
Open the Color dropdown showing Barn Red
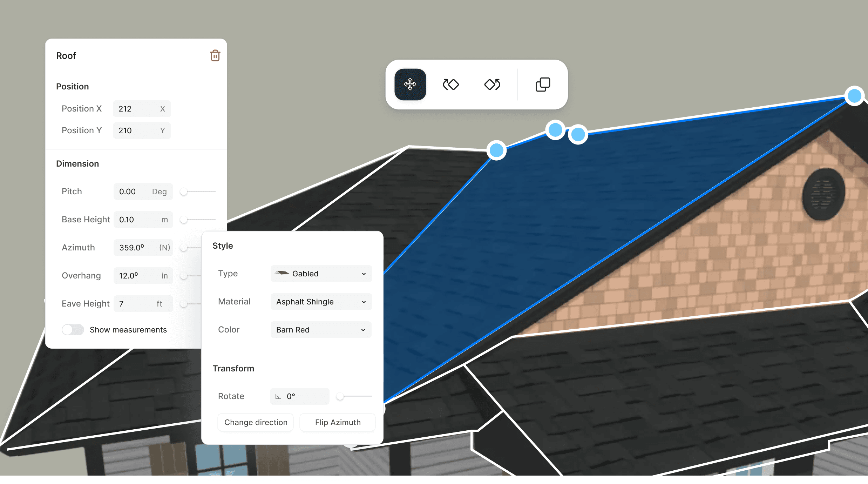321,330
